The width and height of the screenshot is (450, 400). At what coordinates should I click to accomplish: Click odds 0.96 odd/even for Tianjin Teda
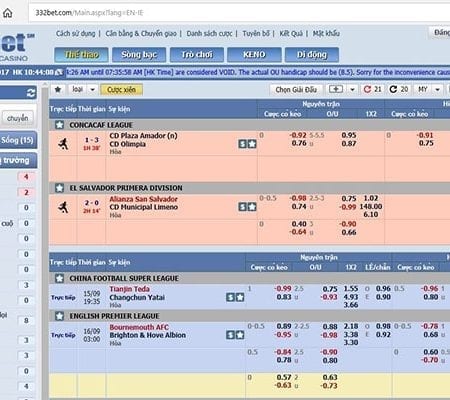click(x=383, y=289)
